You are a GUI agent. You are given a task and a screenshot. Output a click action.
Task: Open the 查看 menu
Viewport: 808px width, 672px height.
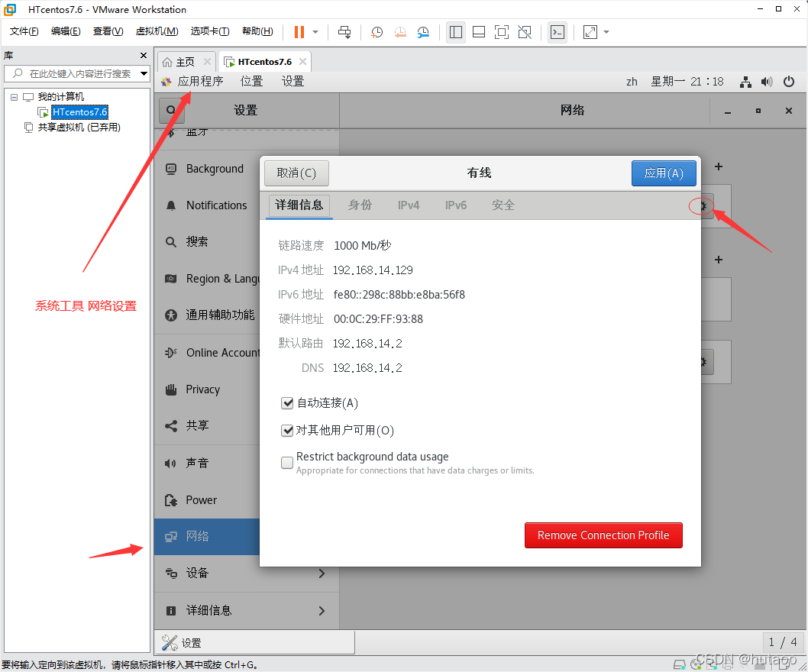[x=108, y=31]
